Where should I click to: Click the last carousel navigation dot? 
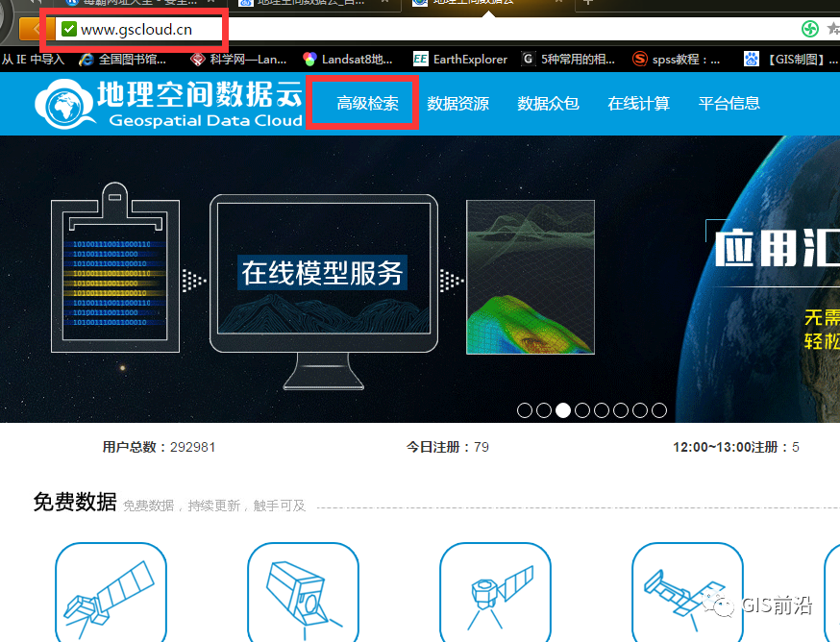coord(659,410)
